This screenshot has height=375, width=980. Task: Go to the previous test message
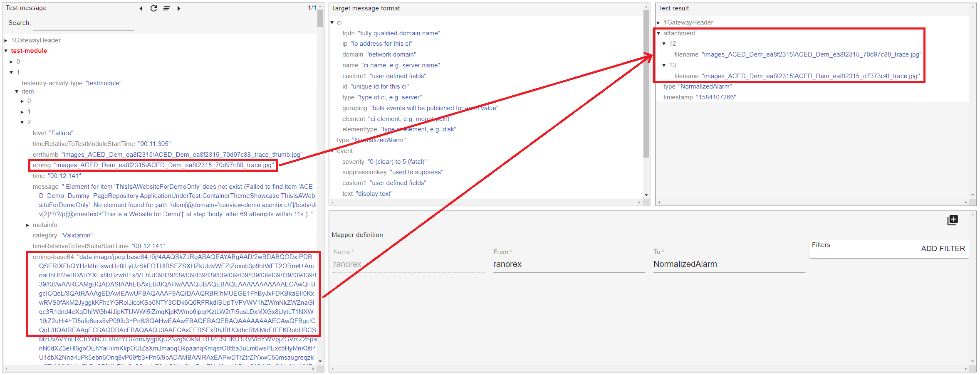pyautogui.click(x=141, y=8)
